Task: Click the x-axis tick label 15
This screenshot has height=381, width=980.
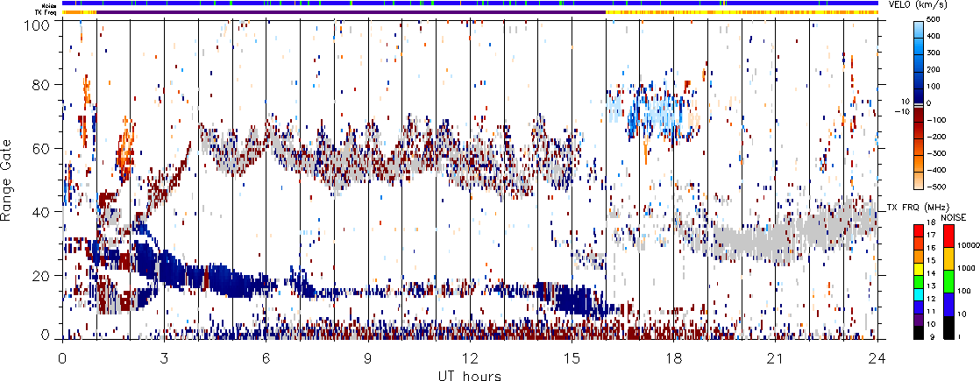Action: click(572, 357)
